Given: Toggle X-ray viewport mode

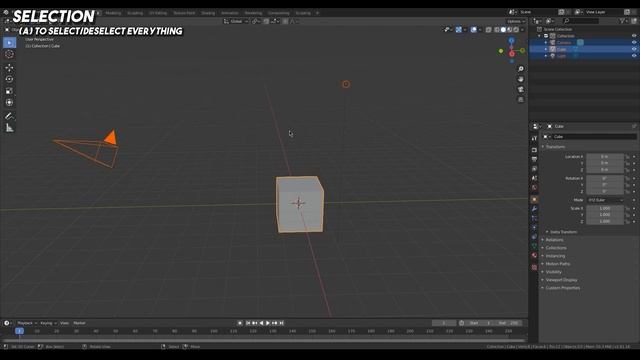Looking at the screenshot, I should click(x=489, y=30).
